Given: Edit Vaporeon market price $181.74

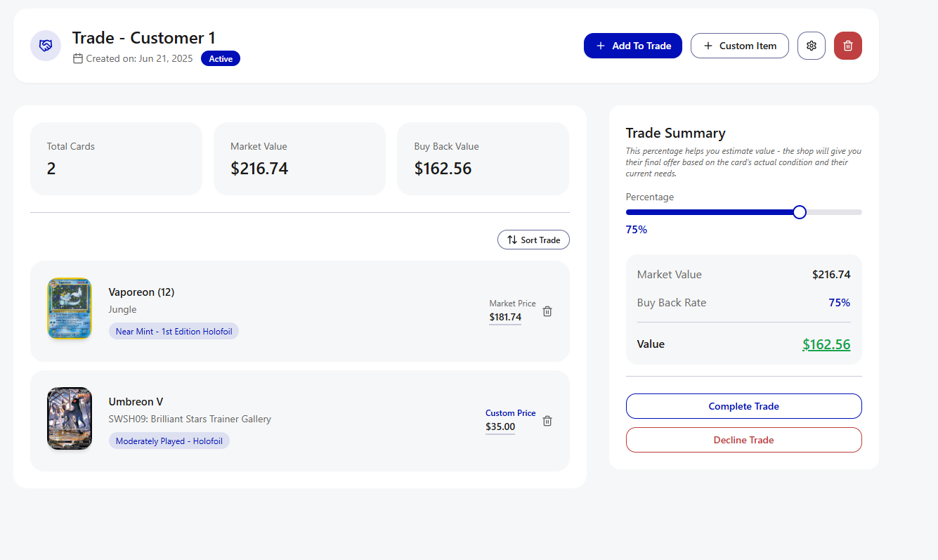Looking at the screenshot, I should (x=505, y=318).
